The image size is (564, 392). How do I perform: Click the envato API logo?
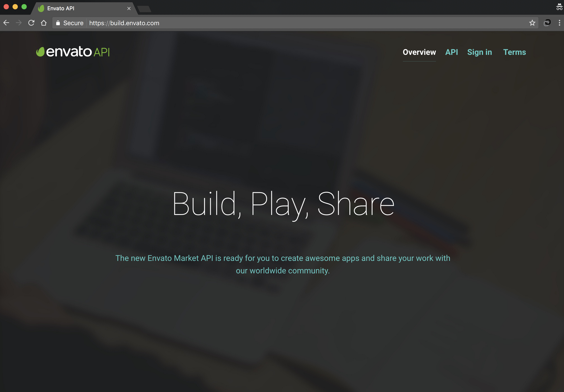tap(73, 52)
